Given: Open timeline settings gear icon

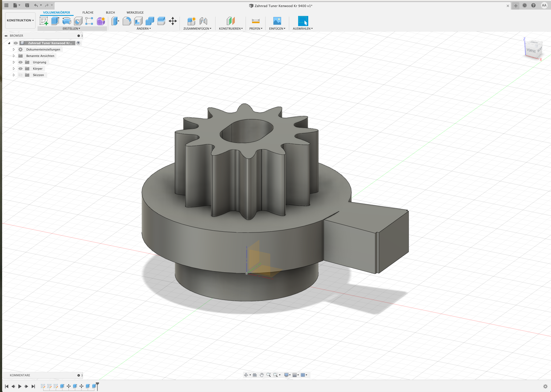Looking at the screenshot, I should pos(545,386).
